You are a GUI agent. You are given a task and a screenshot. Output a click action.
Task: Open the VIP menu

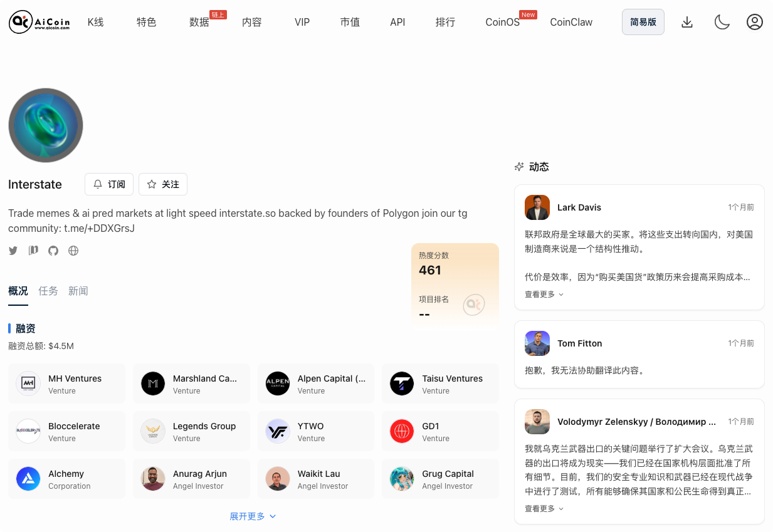click(x=302, y=22)
